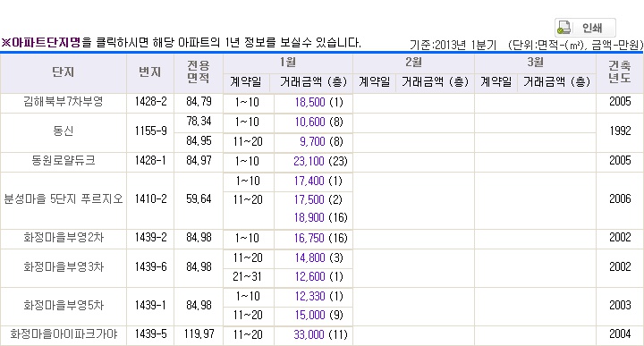Click the 1월 month header
The width and height of the screenshot is (644, 346).
(x=287, y=63)
